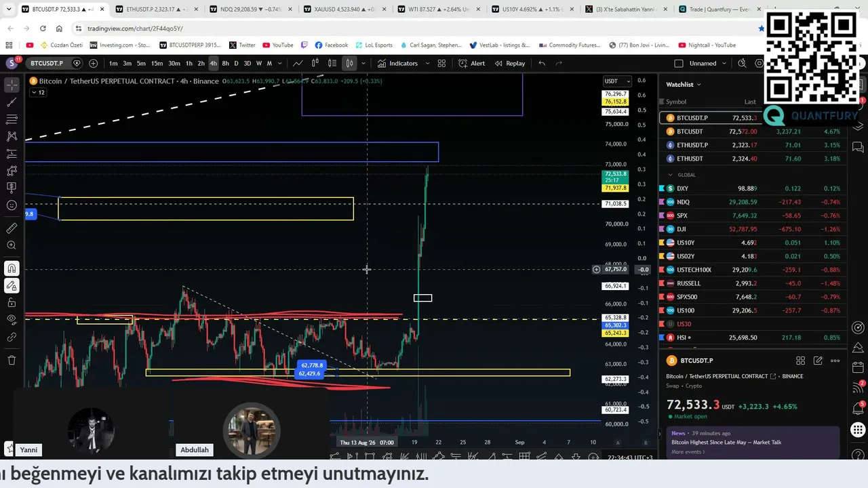Screen dimensions: 868x488
Task: Expand the collapsed indicators legend showing 12
Action: [38, 92]
